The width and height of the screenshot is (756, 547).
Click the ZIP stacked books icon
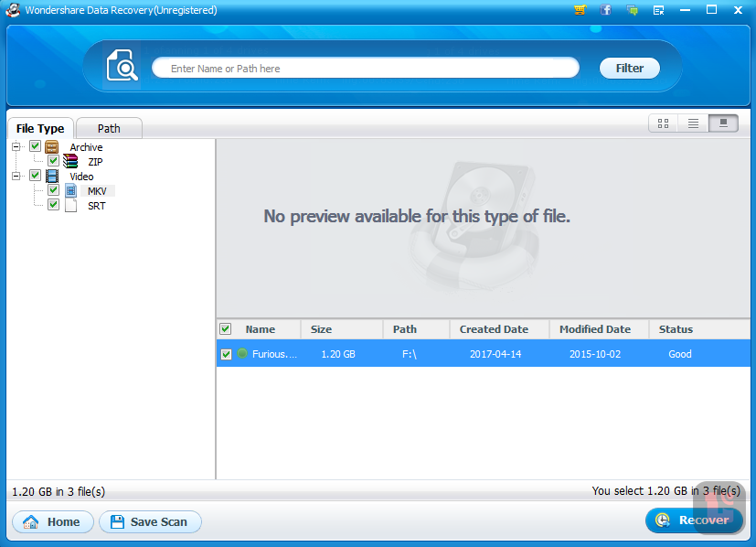point(70,161)
